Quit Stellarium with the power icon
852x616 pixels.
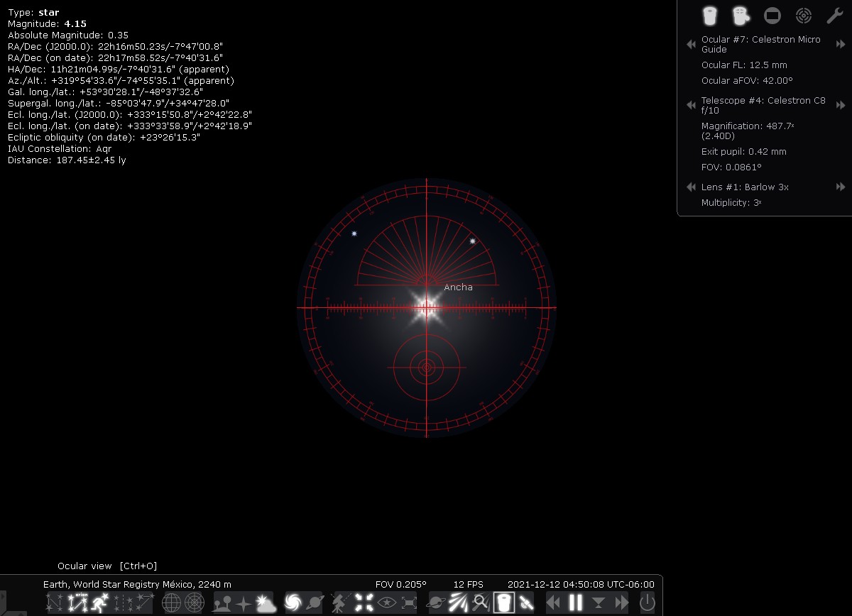point(648,603)
